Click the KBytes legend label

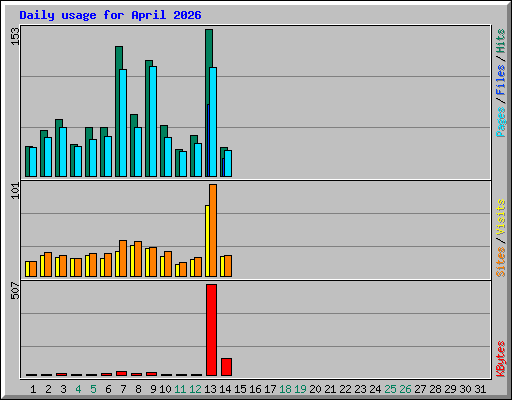pos(501,359)
